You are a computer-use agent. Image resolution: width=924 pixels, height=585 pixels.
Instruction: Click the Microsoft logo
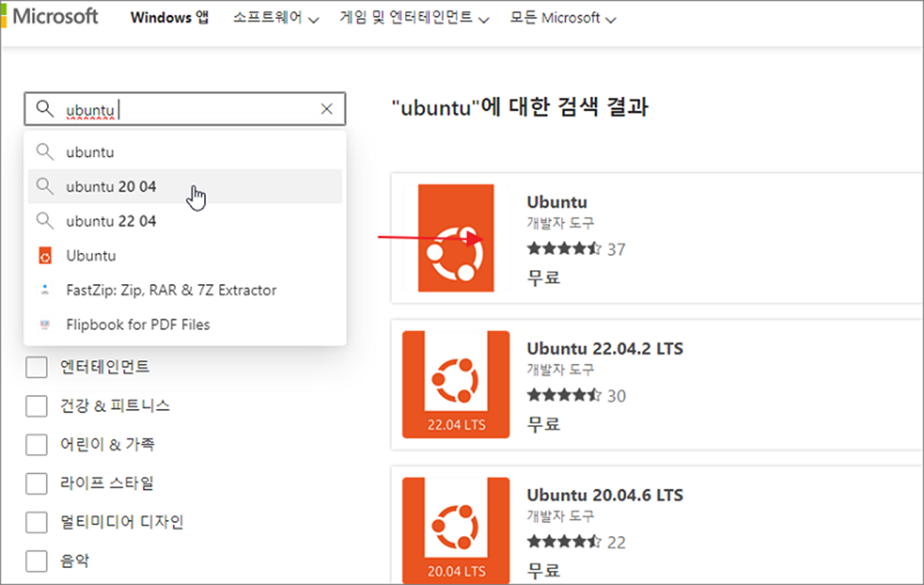pyautogui.click(x=50, y=16)
